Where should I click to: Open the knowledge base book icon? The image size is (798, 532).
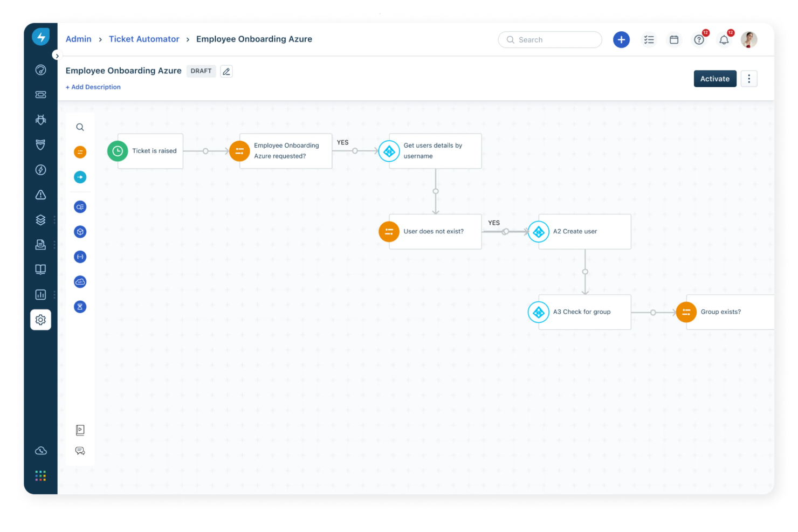pos(40,269)
